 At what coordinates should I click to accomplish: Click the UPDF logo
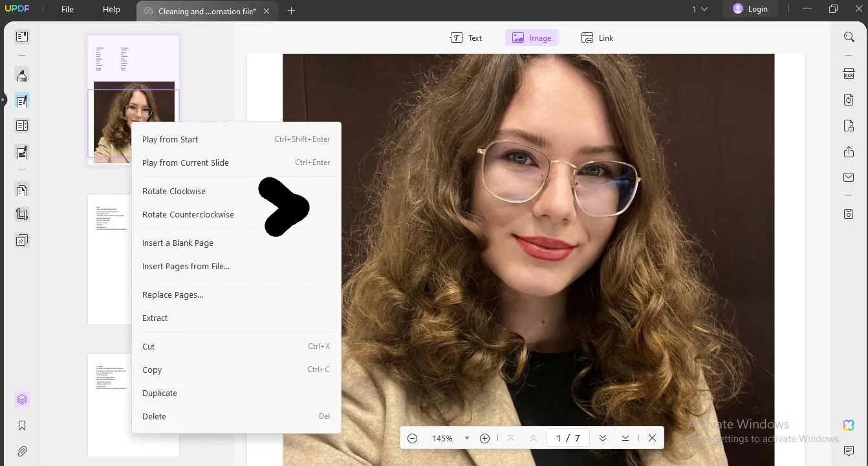tap(16, 10)
